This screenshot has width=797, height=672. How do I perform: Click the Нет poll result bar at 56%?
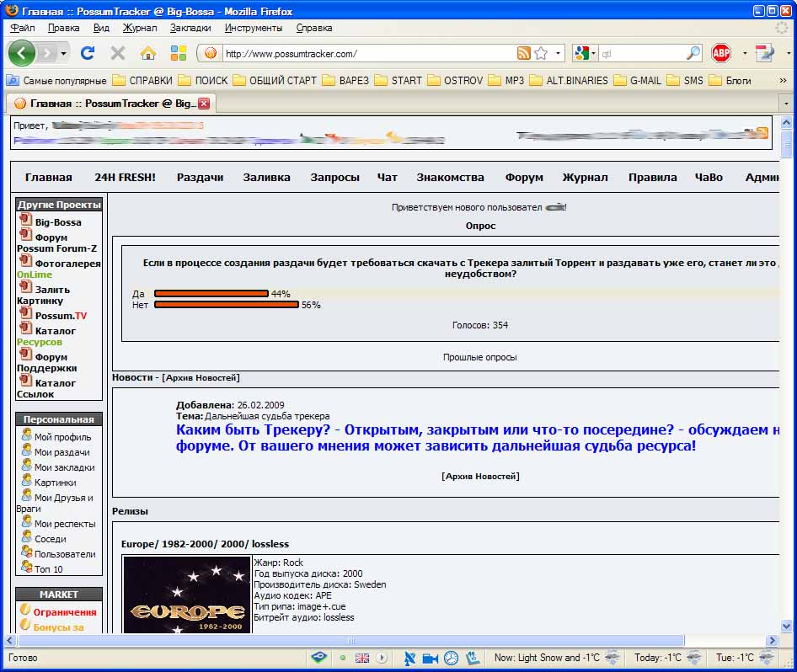[x=227, y=305]
